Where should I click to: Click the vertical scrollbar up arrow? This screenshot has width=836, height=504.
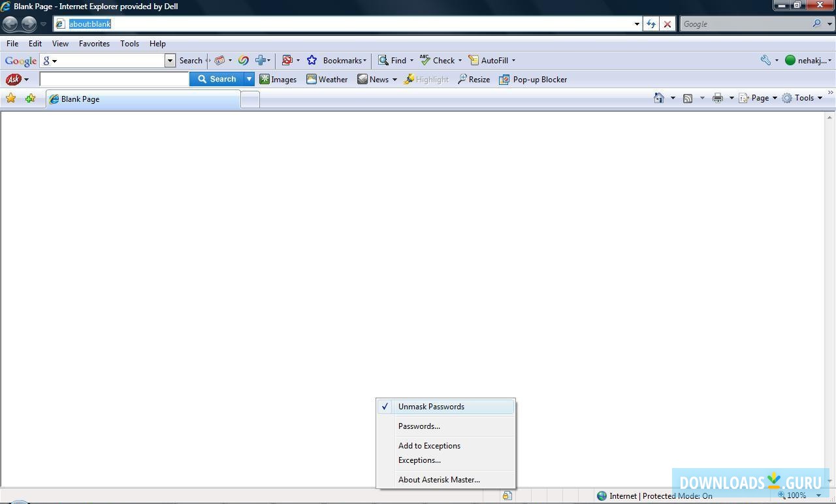pyautogui.click(x=830, y=117)
